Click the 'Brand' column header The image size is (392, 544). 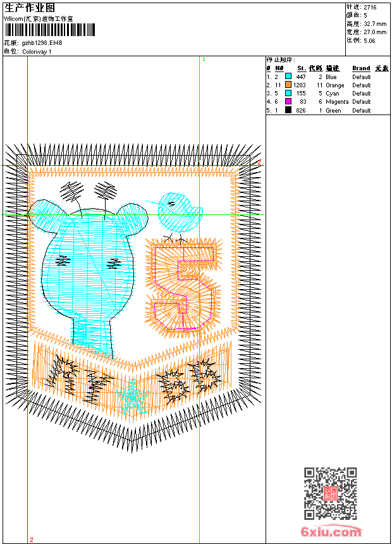tap(361, 68)
